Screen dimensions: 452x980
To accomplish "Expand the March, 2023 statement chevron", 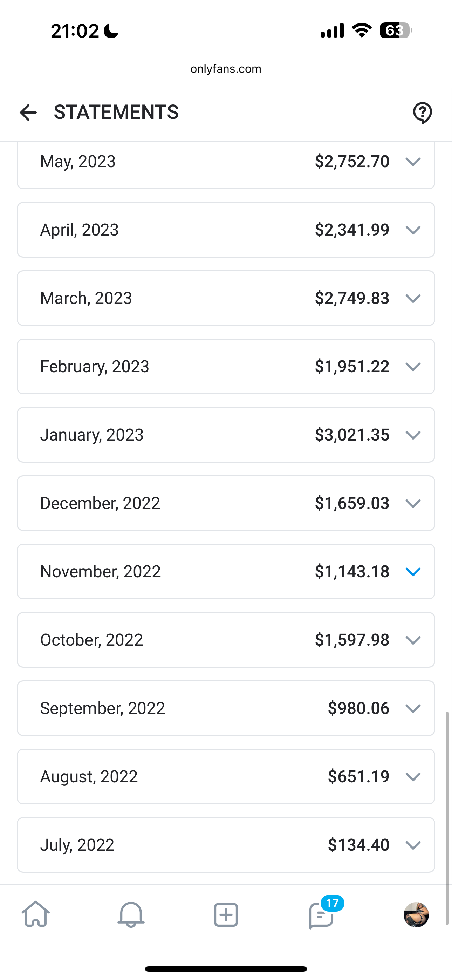I will (x=413, y=298).
